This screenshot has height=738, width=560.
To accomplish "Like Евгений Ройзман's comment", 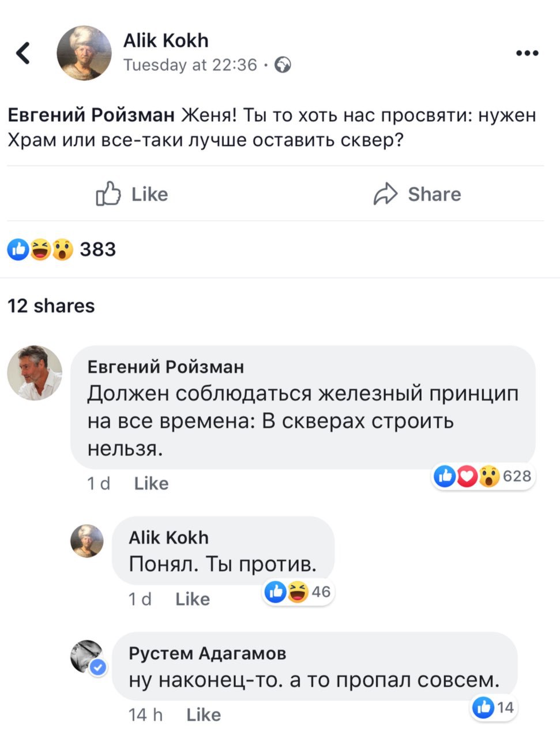I will point(151,483).
